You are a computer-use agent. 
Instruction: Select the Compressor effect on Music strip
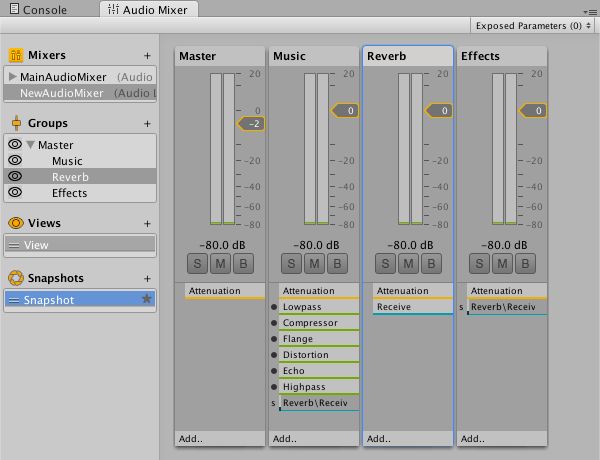pos(319,323)
